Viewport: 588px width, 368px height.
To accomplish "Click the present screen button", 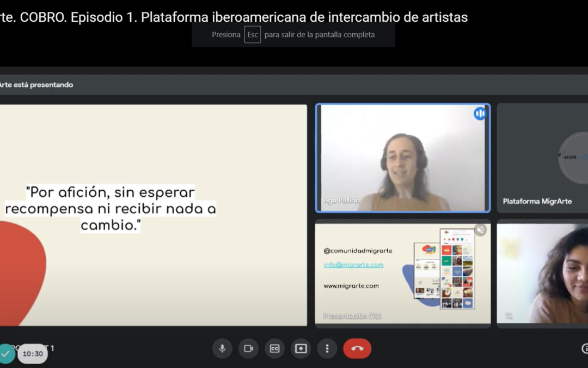I will click(x=301, y=348).
